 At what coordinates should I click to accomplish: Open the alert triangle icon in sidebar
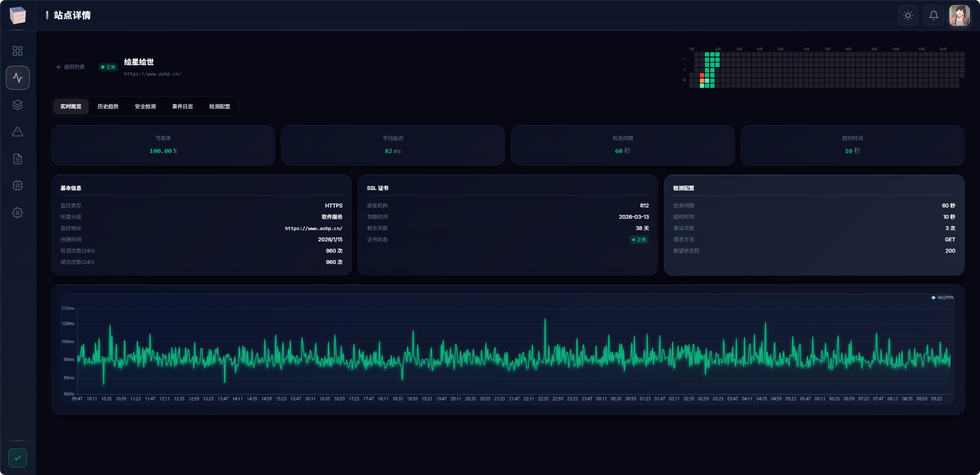(17, 132)
